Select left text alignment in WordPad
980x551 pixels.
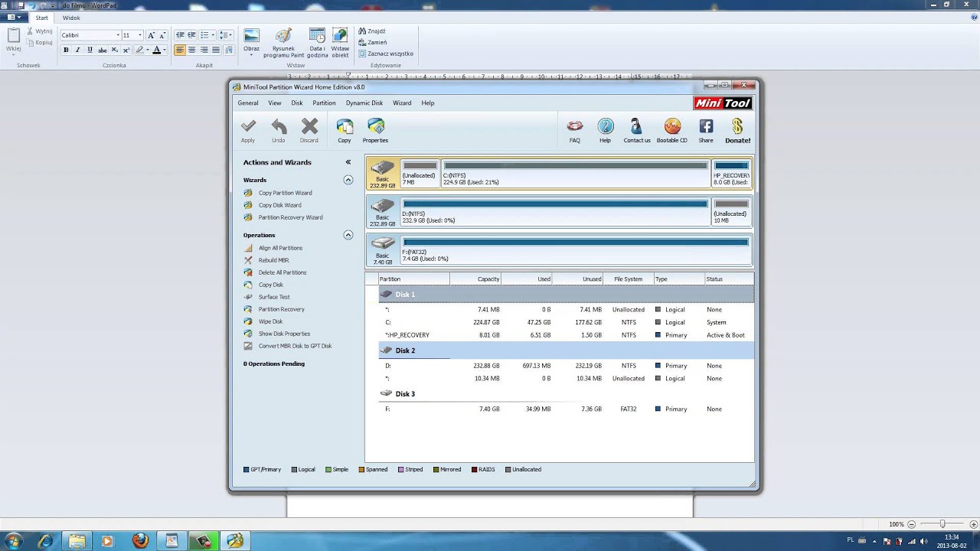pos(180,50)
